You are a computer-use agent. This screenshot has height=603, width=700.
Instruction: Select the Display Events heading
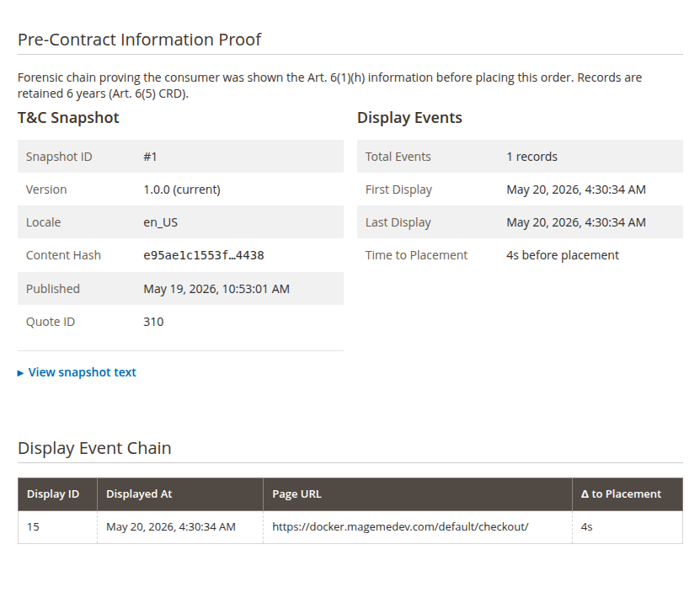(409, 118)
